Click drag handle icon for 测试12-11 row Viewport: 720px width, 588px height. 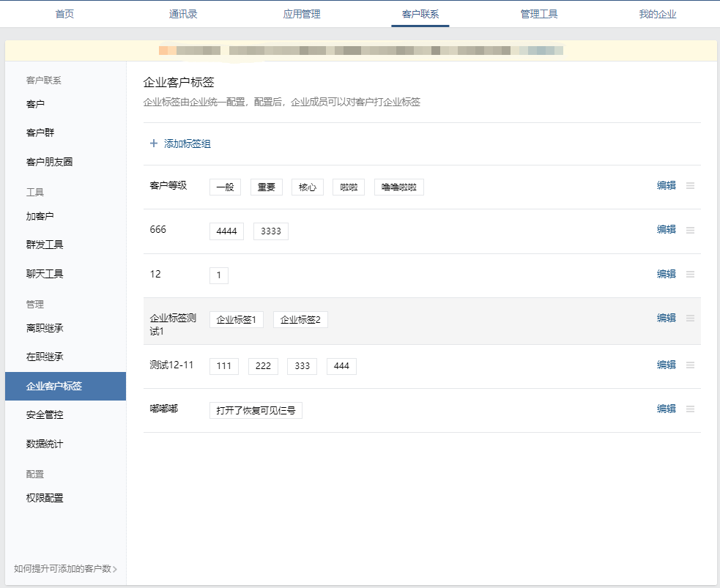tap(690, 365)
